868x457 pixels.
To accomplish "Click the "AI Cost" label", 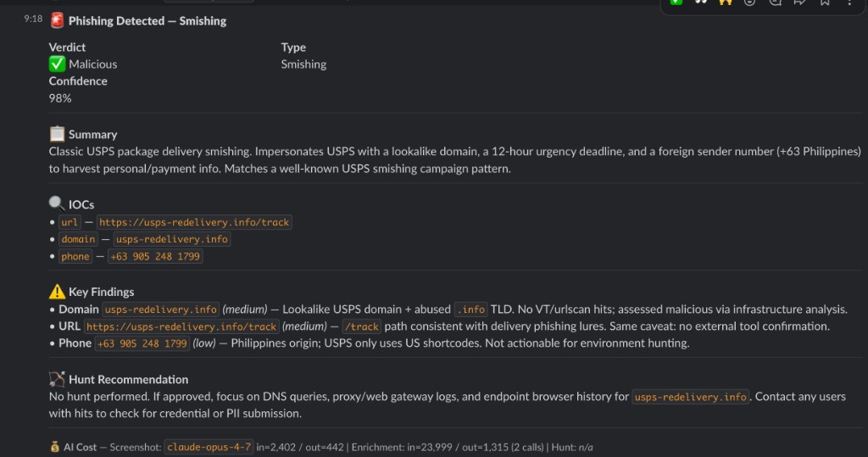I will point(80,447).
